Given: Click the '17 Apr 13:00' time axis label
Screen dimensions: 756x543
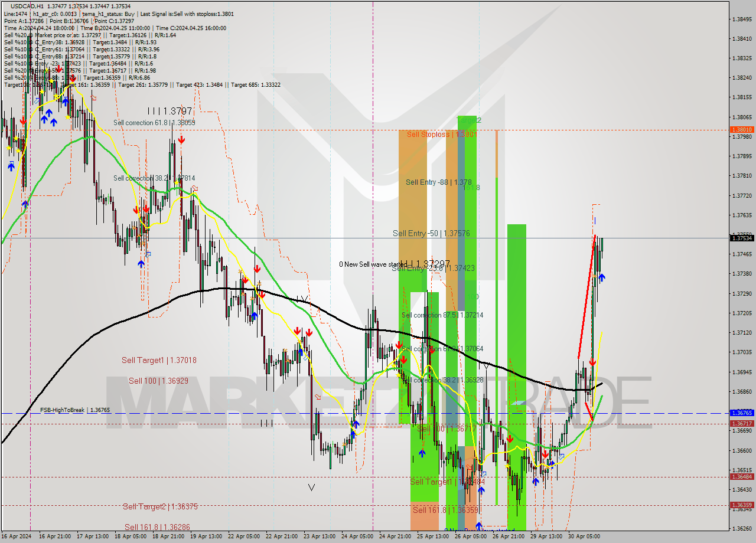Looking at the screenshot, I should point(93,537).
